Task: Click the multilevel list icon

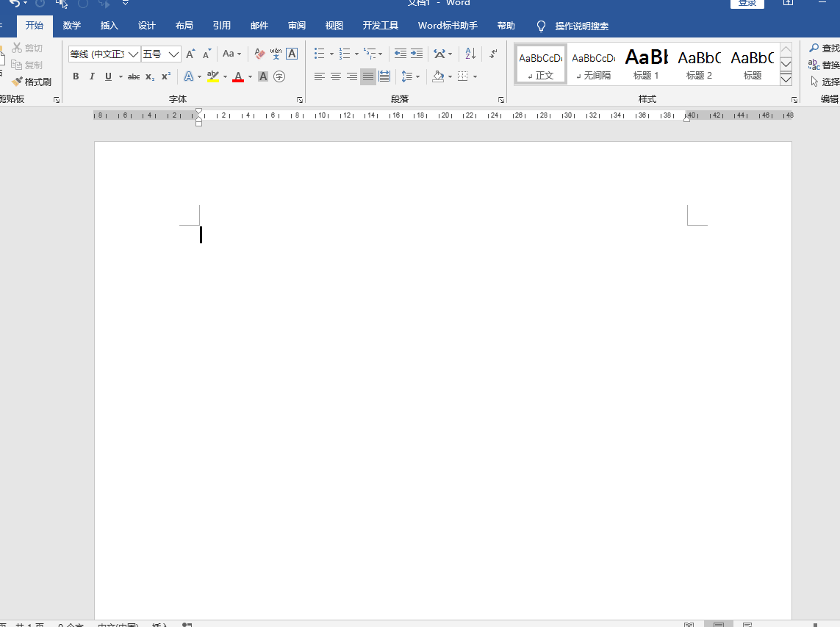Action: 370,54
